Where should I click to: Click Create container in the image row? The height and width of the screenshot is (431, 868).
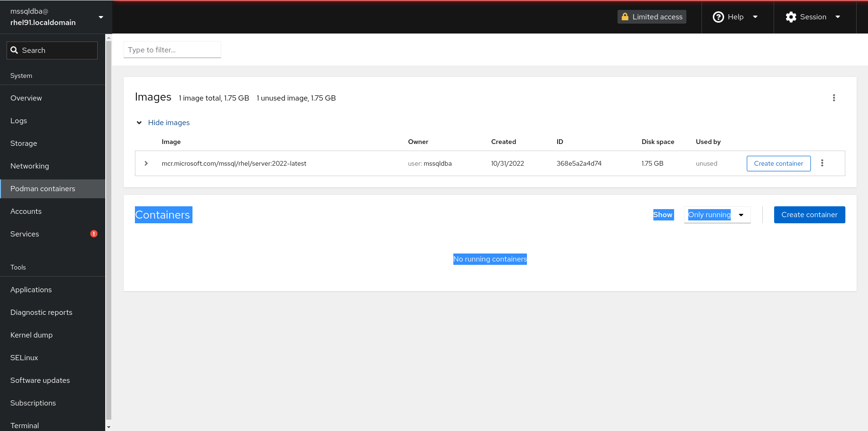tap(778, 163)
